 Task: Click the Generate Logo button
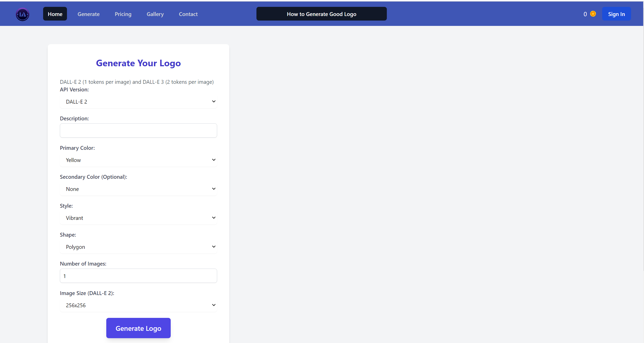[x=138, y=328]
